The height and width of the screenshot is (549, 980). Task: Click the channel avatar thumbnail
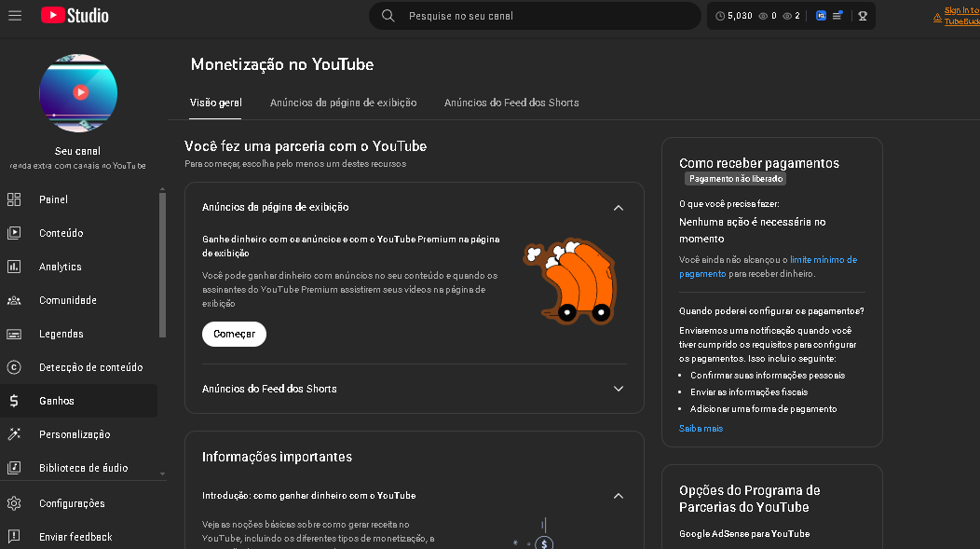click(78, 93)
